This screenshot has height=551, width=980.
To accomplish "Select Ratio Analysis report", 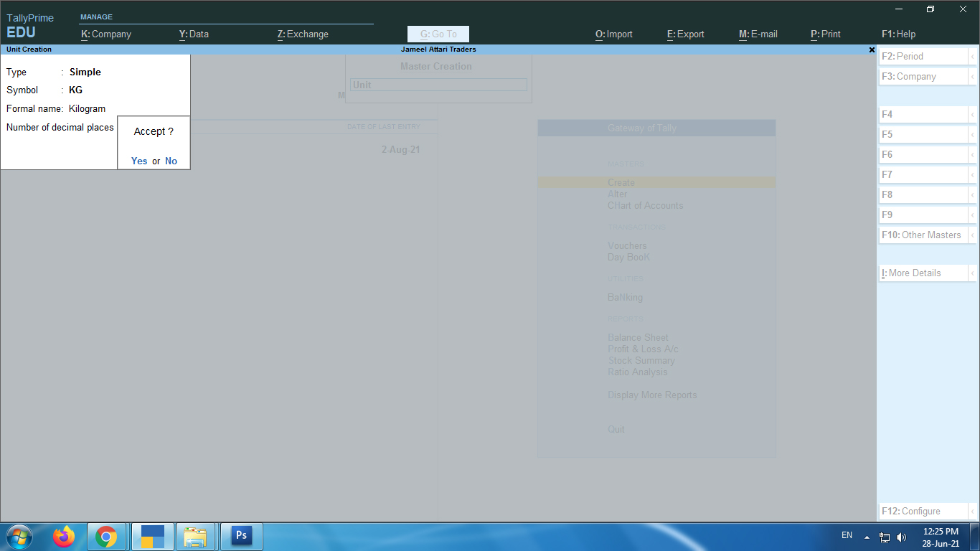I will point(638,372).
